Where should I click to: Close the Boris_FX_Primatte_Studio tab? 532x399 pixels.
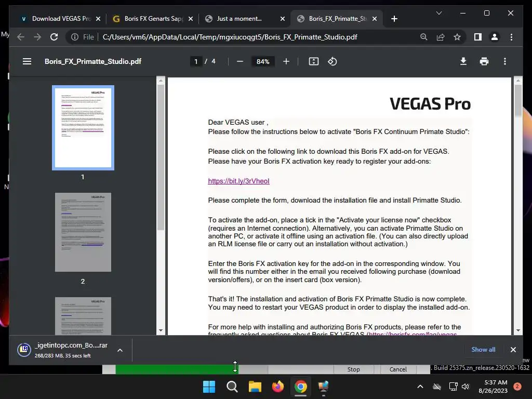point(375,19)
